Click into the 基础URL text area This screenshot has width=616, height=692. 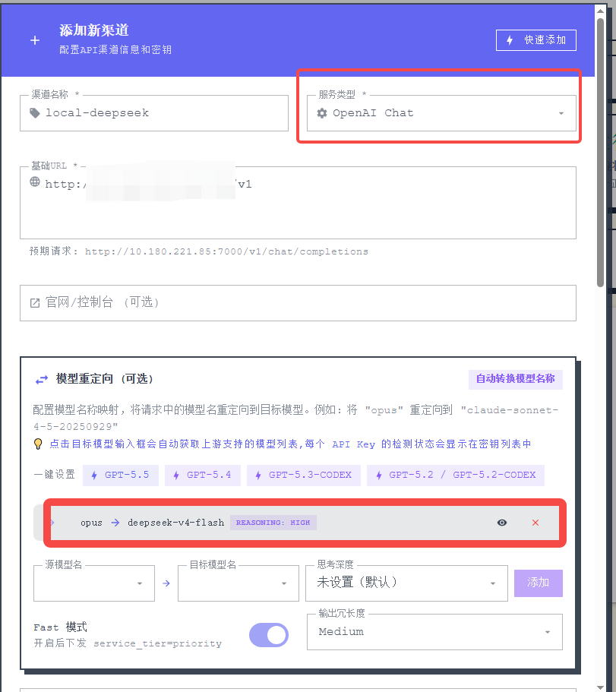pos(298,203)
